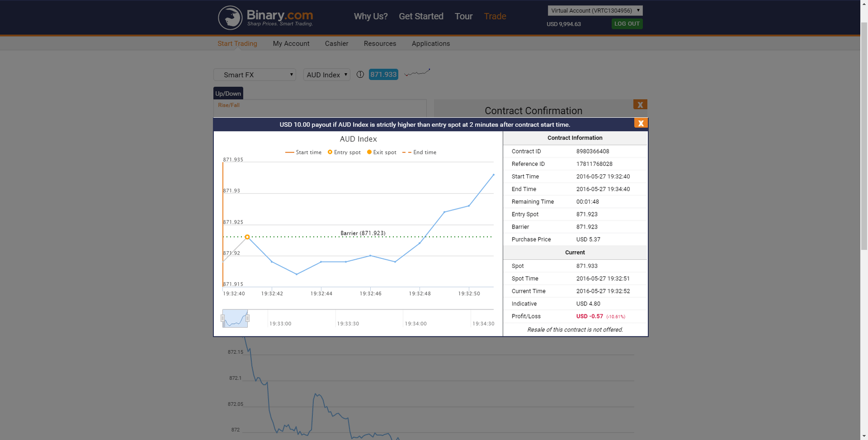Viewport: 868px width, 440px height.
Task: Click the LOG OUT button
Action: [627, 24]
